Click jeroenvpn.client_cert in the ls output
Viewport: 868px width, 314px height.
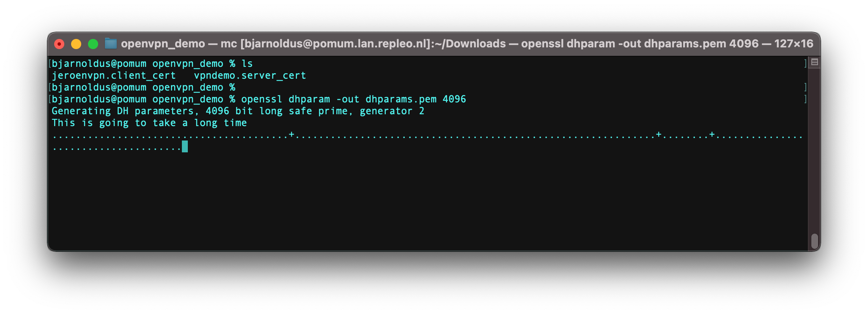[x=114, y=75]
